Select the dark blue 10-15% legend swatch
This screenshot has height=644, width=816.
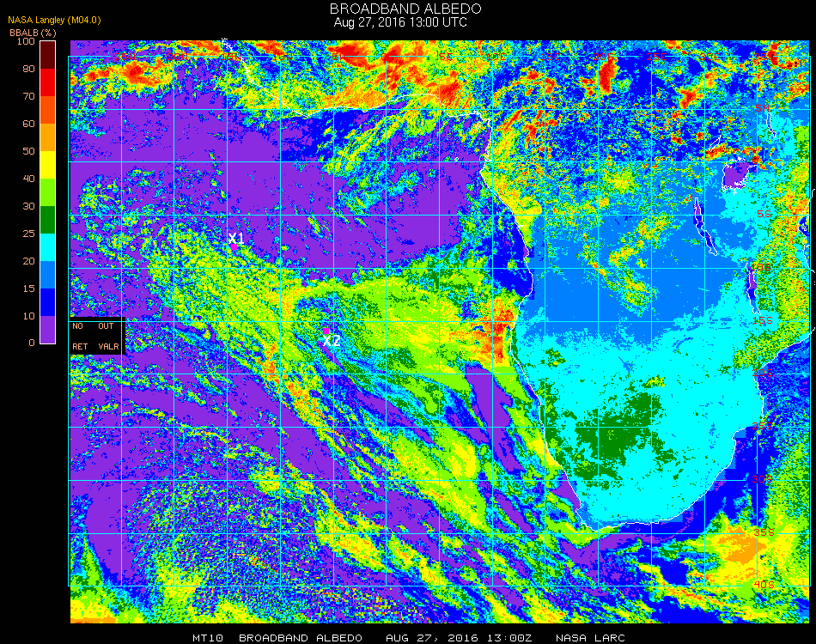[47, 302]
